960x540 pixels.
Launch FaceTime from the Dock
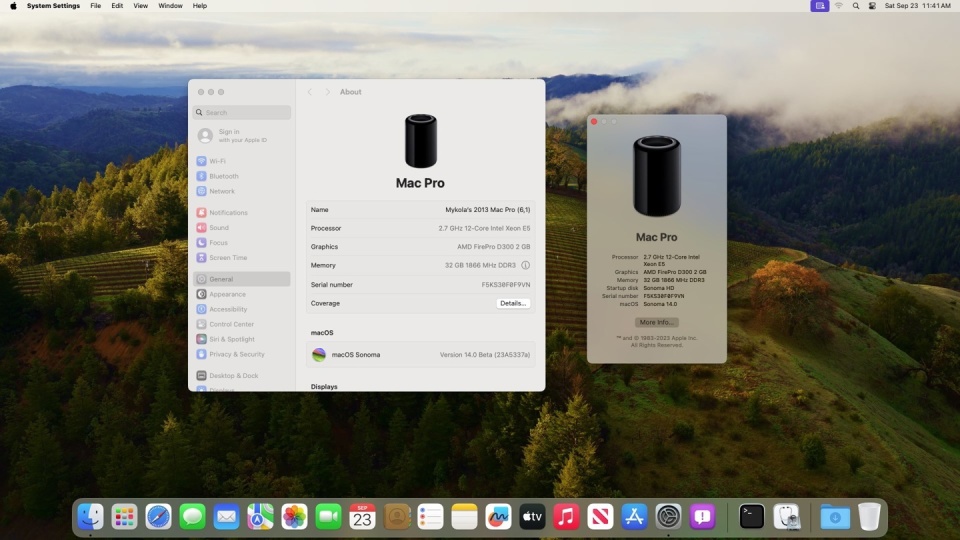[x=328, y=517]
